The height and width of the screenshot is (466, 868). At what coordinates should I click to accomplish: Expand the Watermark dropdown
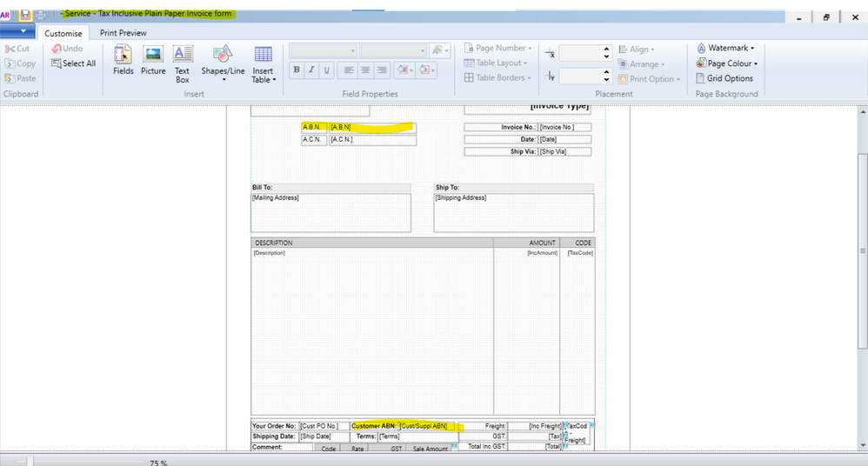tap(726, 49)
